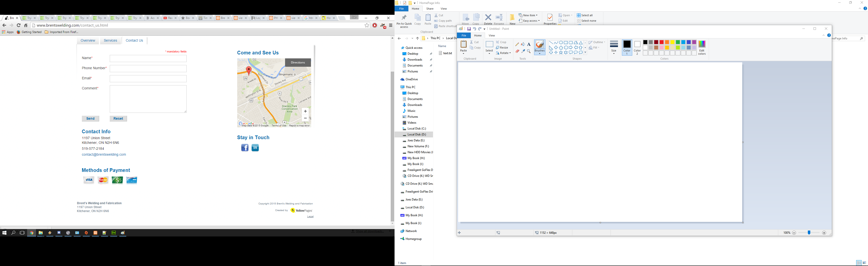
Task: Open the Paint File menu
Action: (464, 35)
